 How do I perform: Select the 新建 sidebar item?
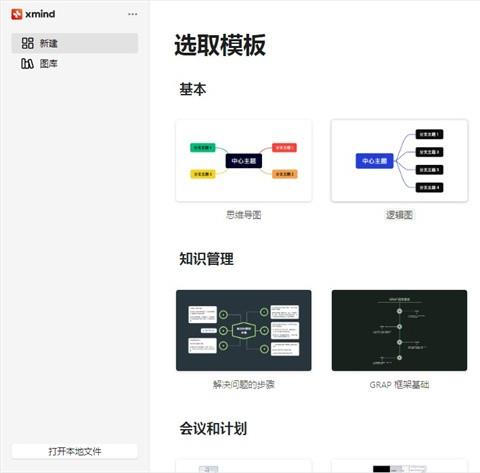[x=75, y=43]
